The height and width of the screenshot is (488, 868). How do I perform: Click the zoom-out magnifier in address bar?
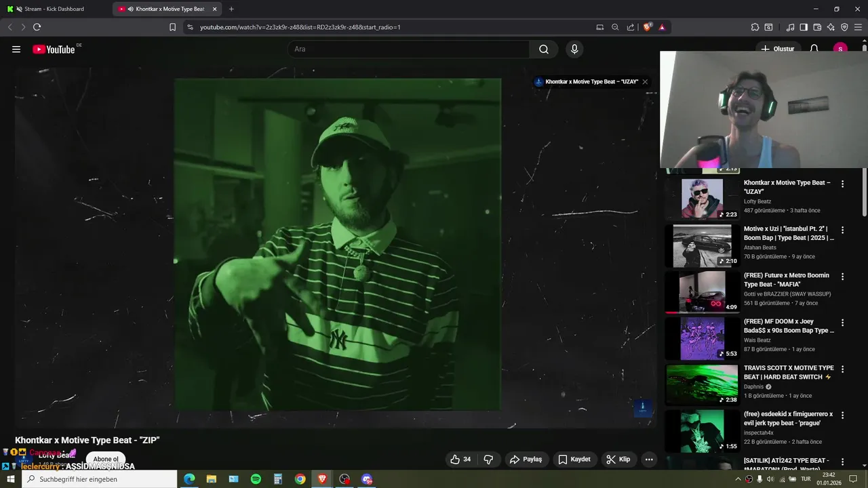pyautogui.click(x=615, y=27)
